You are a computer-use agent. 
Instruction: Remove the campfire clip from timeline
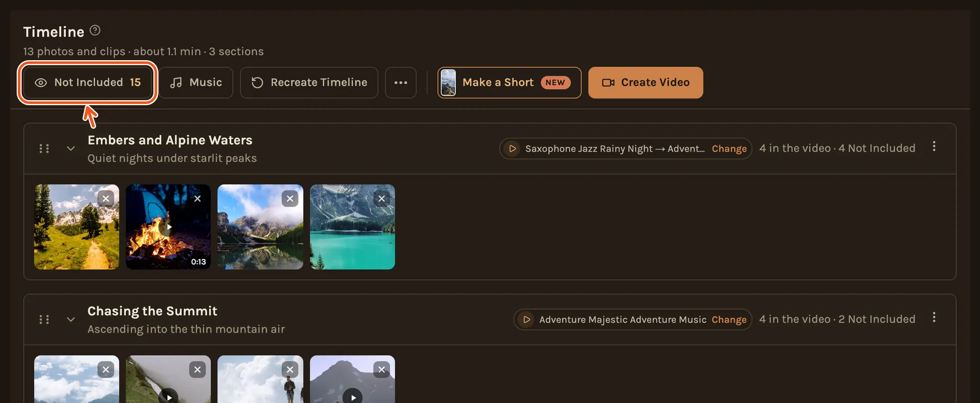coord(198,198)
